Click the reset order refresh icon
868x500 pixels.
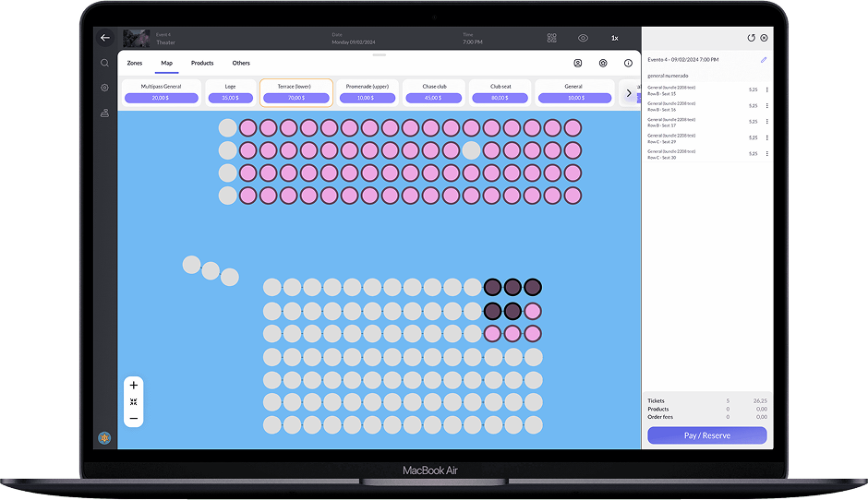tap(751, 38)
